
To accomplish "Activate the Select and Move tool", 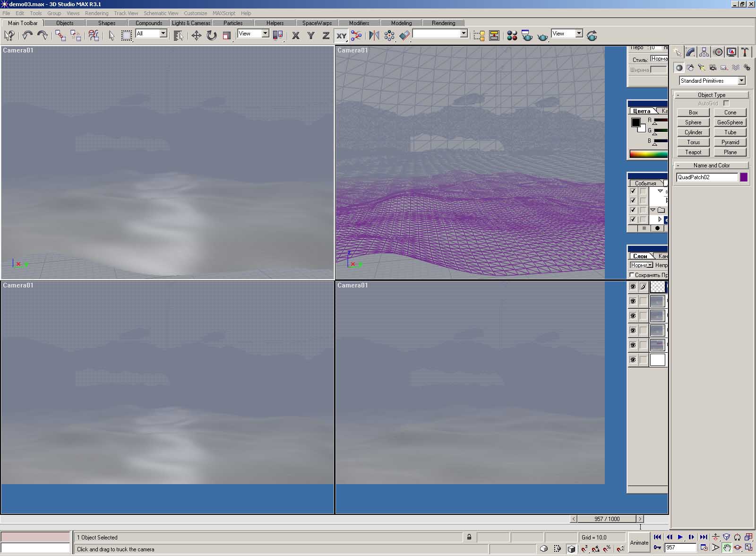I will point(196,35).
